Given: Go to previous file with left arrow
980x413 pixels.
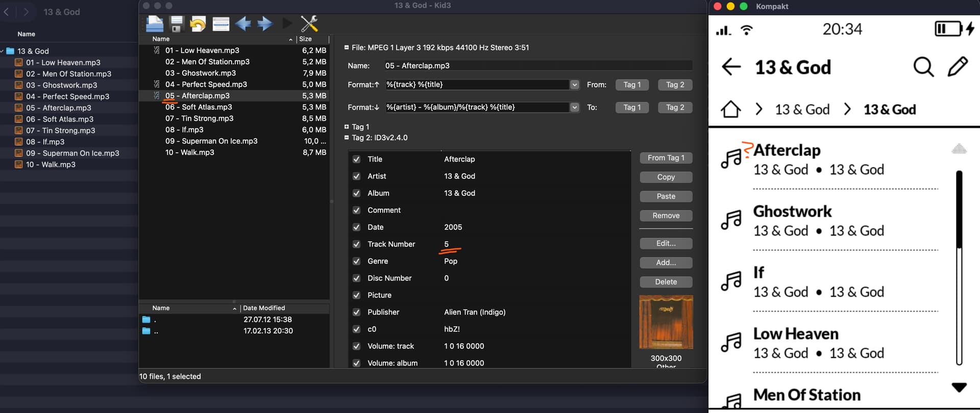Looking at the screenshot, I should [x=243, y=23].
